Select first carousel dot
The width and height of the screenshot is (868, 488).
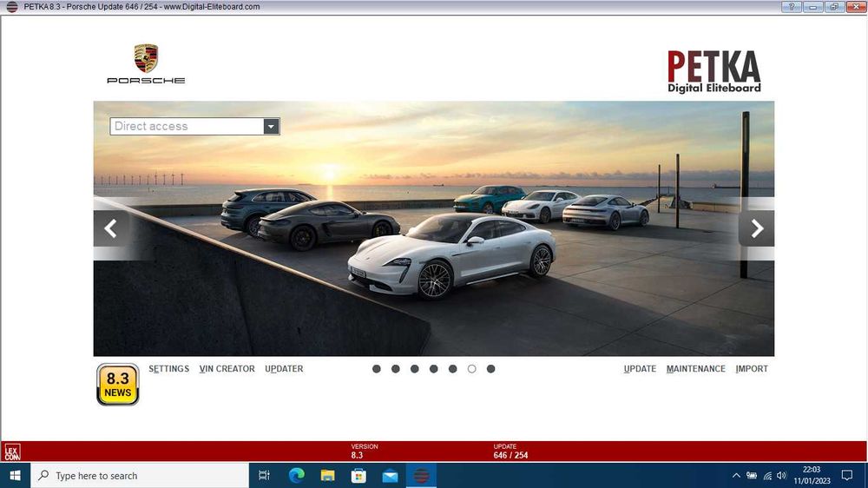[377, 369]
